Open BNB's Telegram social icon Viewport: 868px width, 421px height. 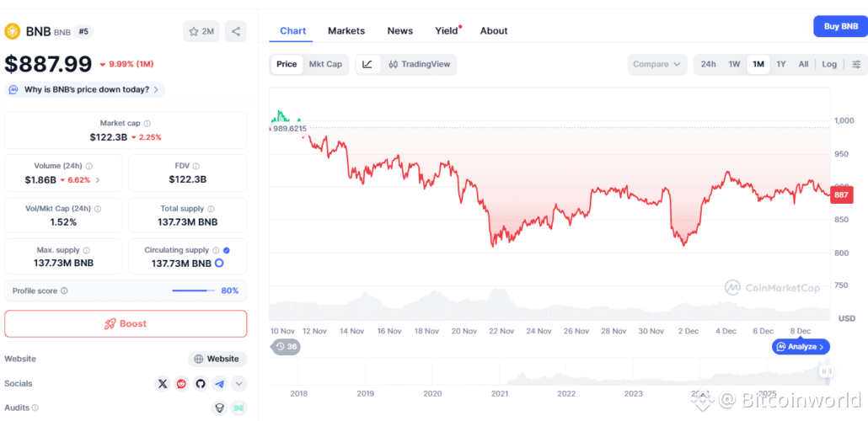220,383
